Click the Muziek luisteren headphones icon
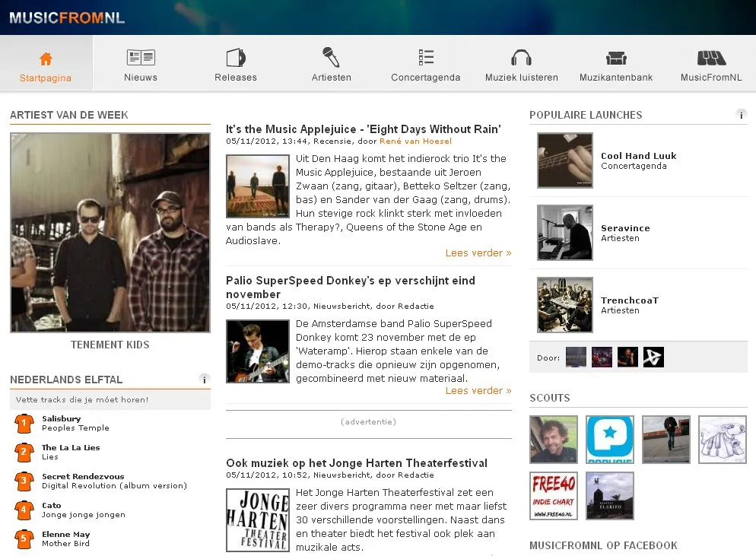 click(521, 58)
